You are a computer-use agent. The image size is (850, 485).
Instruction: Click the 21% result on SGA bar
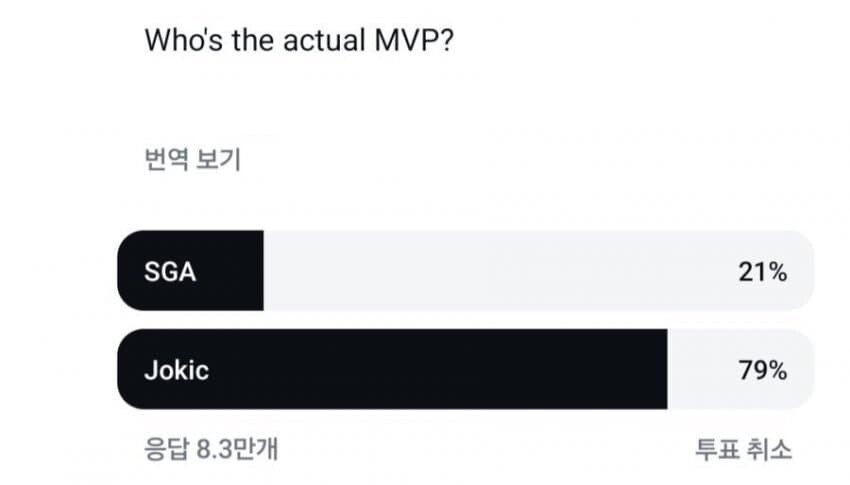(x=764, y=271)
